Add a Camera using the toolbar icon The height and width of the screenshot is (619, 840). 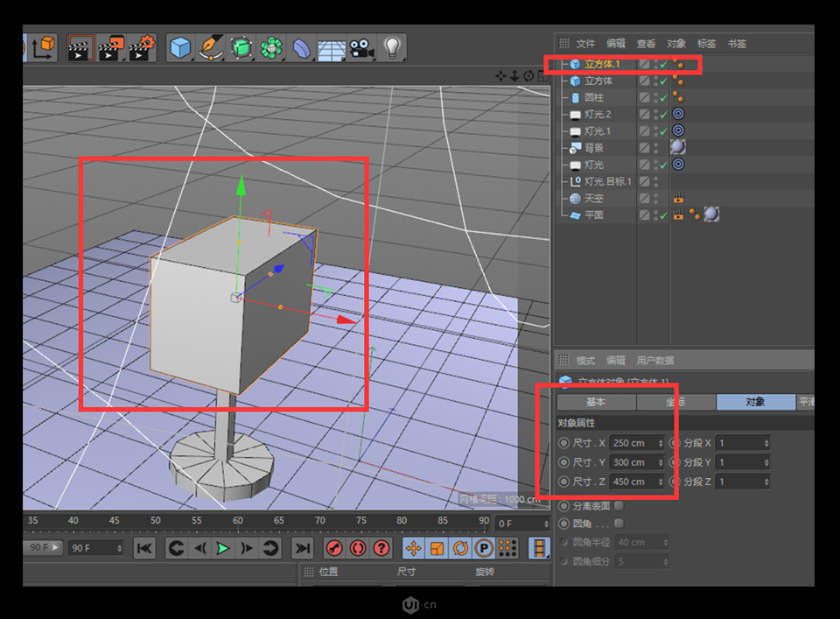click(360, 48)
